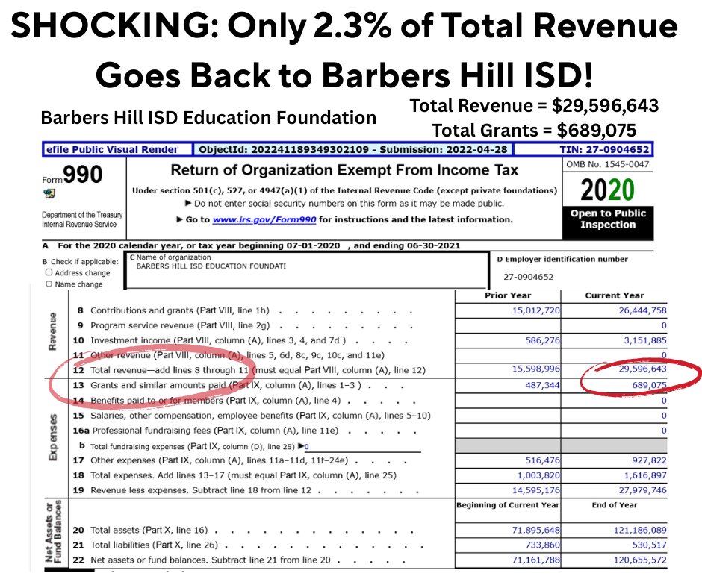Screen dimensions: 702x588
Task: Click the Total Grants = $689,075 caption
Action: 534,131
